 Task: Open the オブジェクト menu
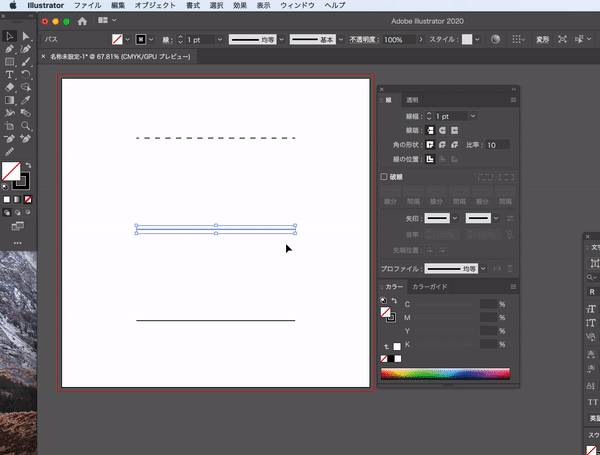[155, 6]
